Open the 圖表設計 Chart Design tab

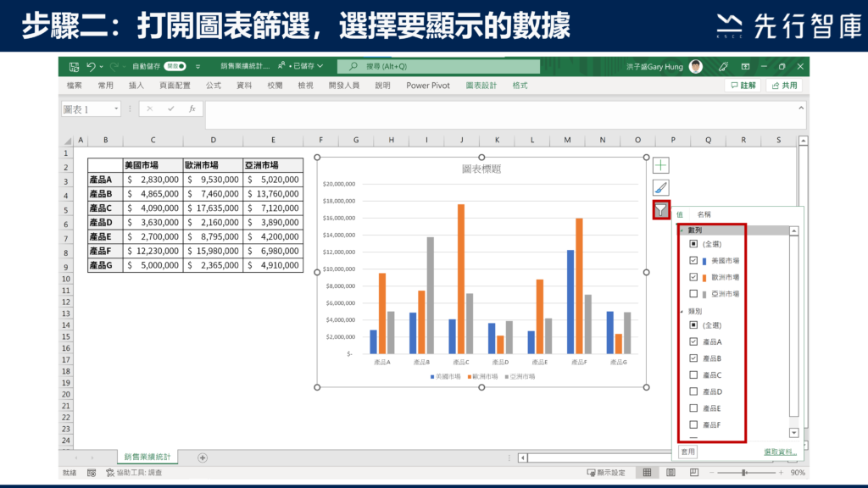(x=481, y=86)
